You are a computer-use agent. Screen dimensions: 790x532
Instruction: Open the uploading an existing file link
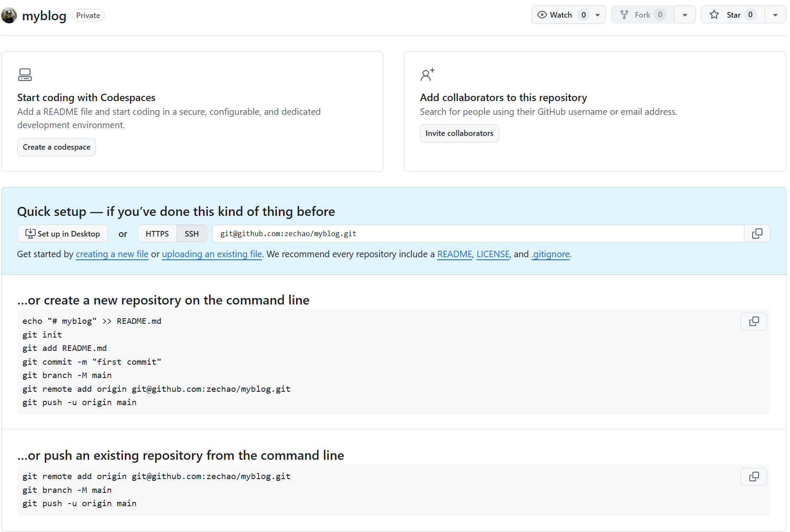click(x=212, y=254)
